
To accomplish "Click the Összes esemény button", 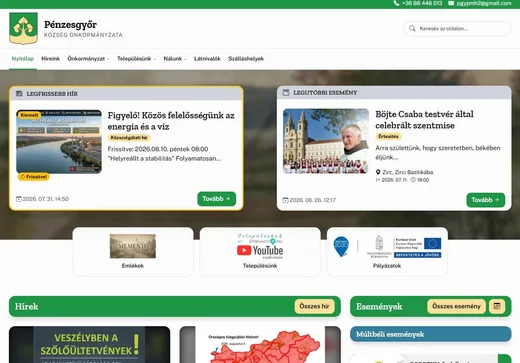I will [x=456, y=306].
